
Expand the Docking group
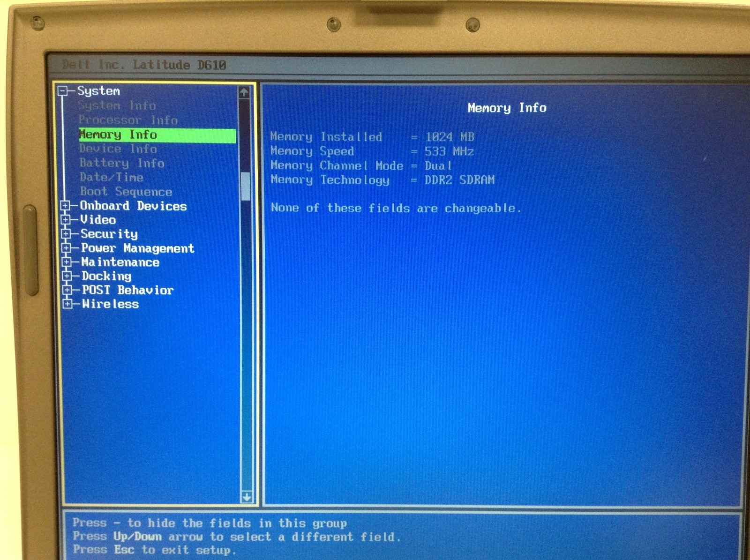67,276
